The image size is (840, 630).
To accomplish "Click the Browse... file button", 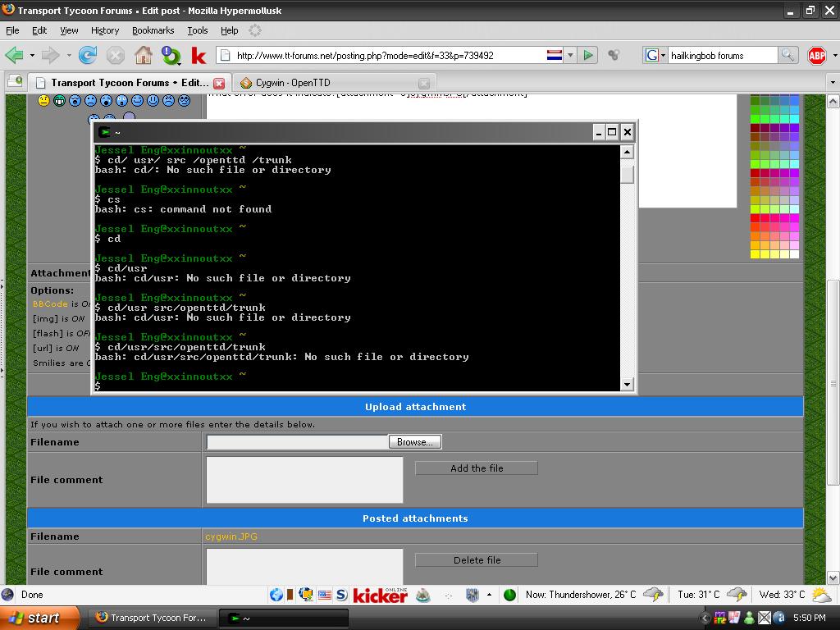I will [415, 442].
